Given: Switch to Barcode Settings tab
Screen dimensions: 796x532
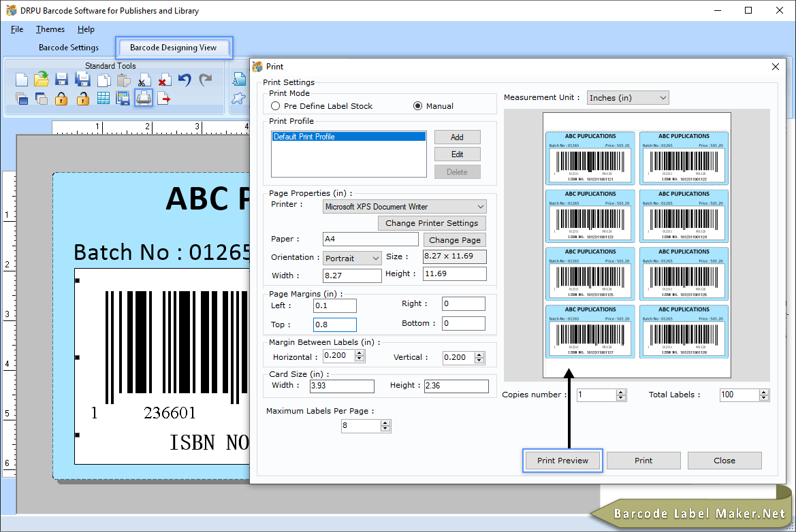Looking at the screenshot, I should (x=69, y=48).
